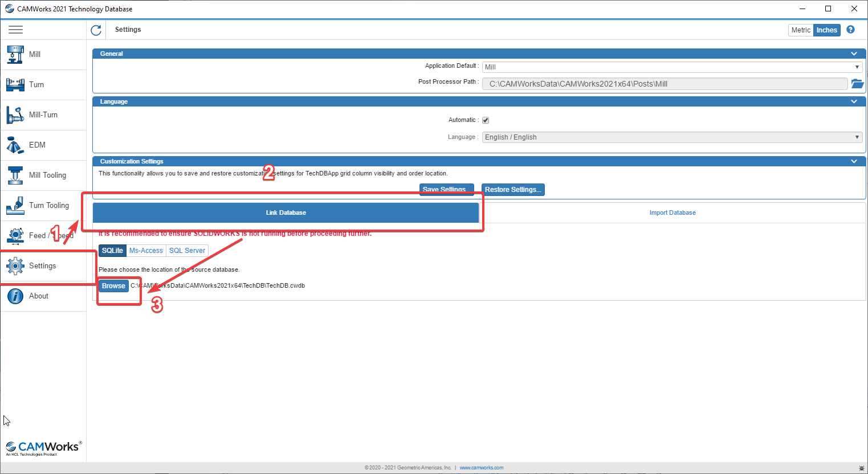
Task: Open Turn Tooling icon
Action: tap(15, 206)
